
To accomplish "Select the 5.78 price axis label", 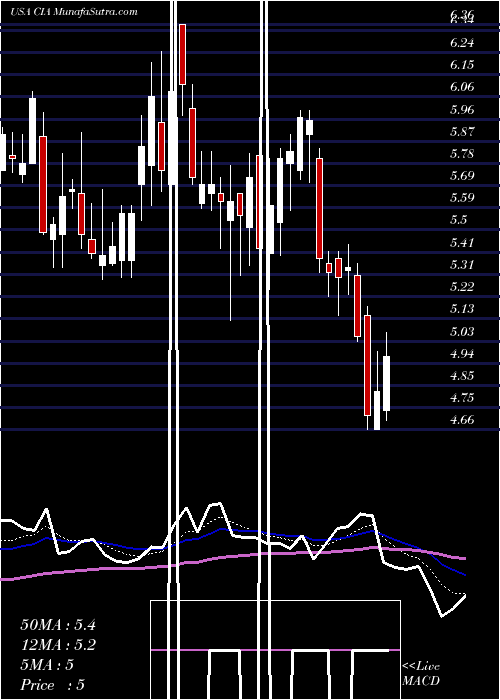I will pos(462,154).
